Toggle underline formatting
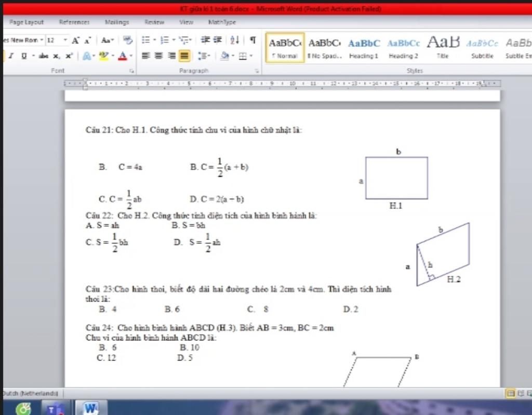The image size is (532, 415). pos(24,56)
